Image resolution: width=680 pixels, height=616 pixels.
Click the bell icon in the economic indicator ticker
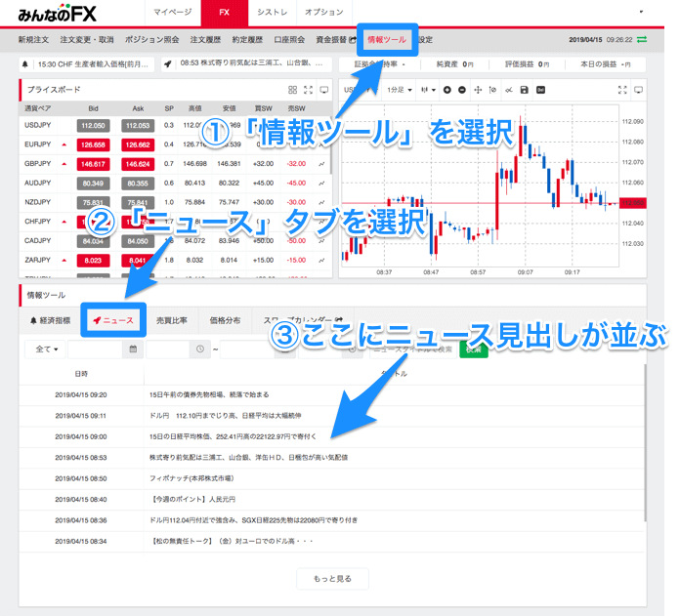coord(25,64)
